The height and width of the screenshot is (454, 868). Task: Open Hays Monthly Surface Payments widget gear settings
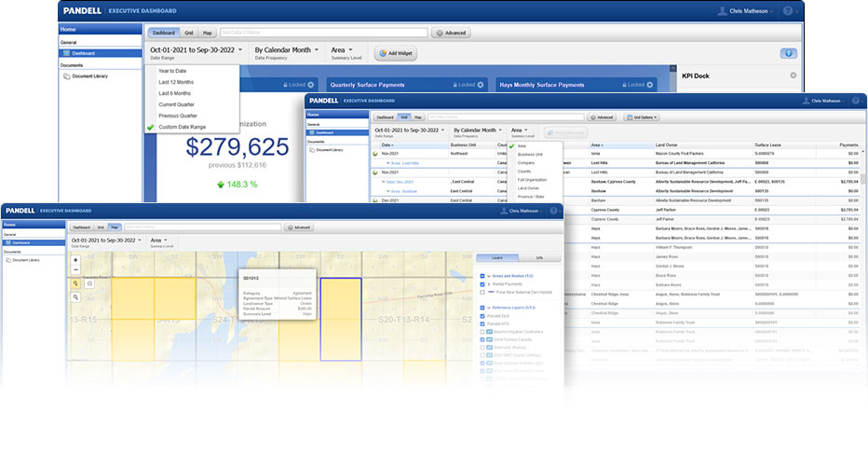coord(650,85)
